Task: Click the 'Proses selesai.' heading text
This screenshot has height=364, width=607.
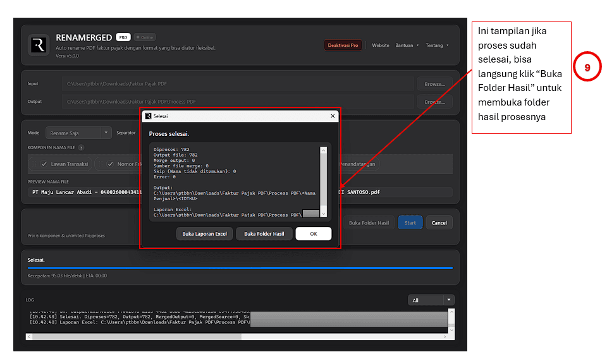Action: [169, 134]
